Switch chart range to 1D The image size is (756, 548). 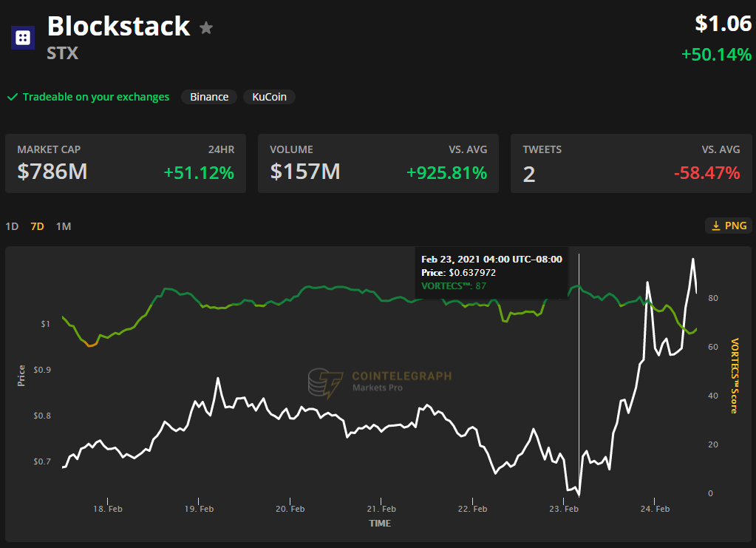tap(12, 226)
